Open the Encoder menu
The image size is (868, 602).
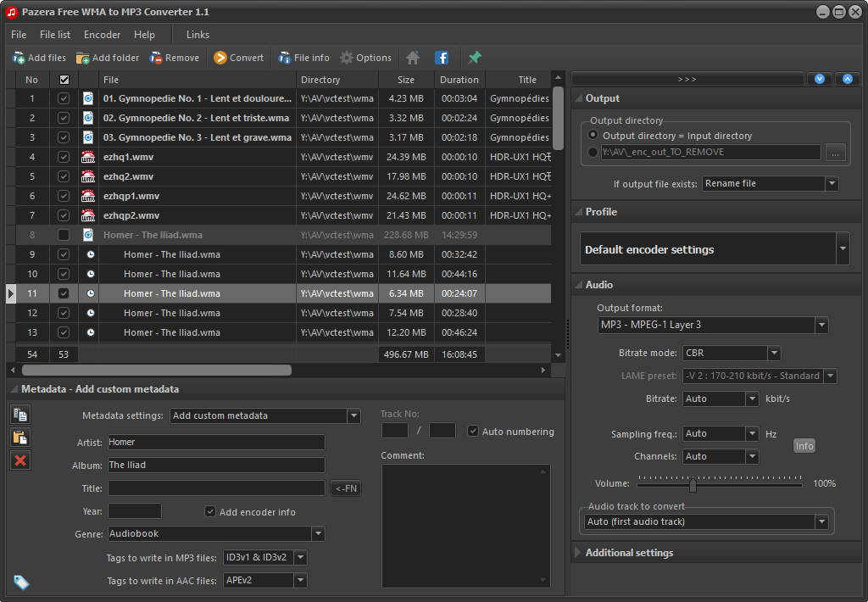[102, 34]
